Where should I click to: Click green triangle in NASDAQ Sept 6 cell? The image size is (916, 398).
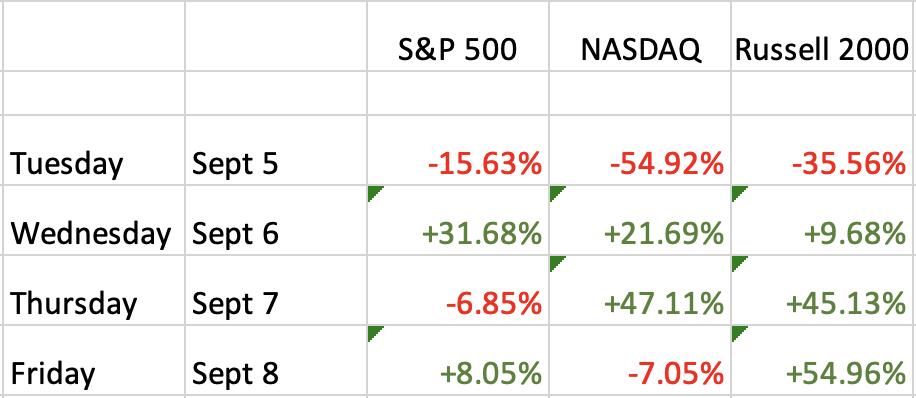tap(556, 192)
